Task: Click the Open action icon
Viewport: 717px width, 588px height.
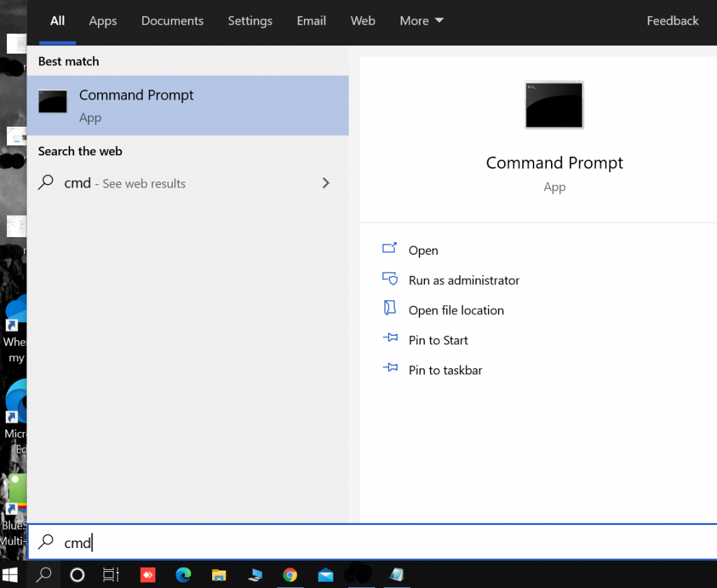Action: (389, 248)
